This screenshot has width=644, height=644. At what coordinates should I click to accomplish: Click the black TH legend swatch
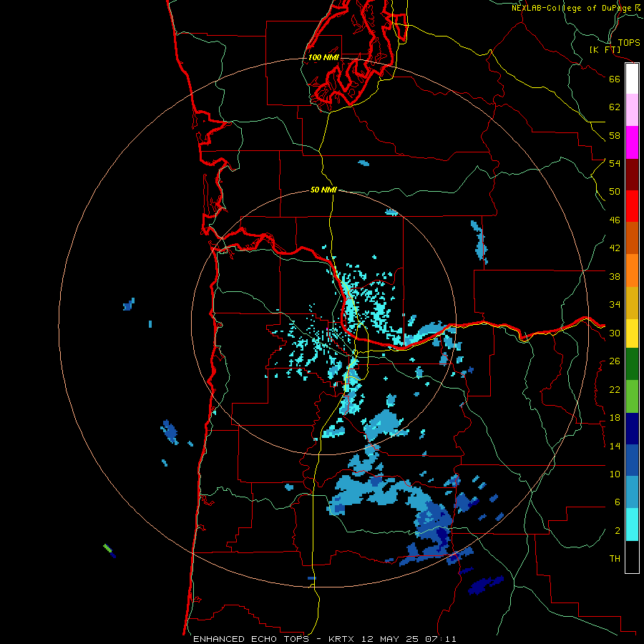click(632, 557)
